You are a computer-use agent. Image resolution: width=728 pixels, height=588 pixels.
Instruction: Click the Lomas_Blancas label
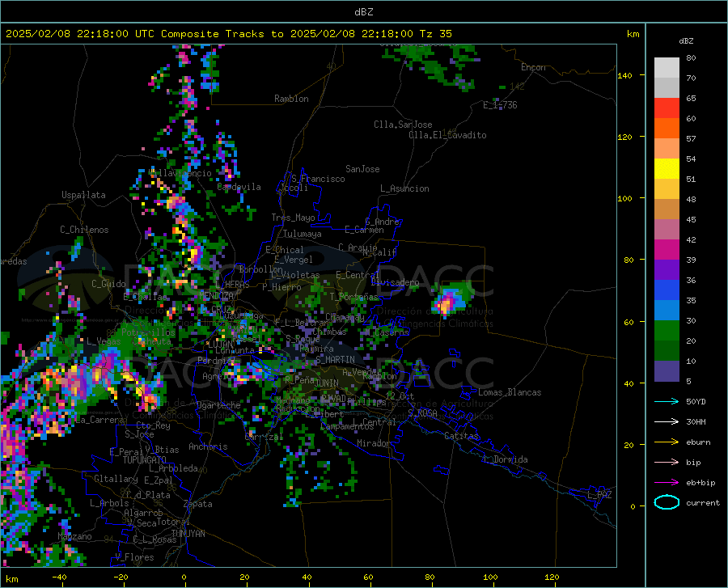(x=510, y=392)
